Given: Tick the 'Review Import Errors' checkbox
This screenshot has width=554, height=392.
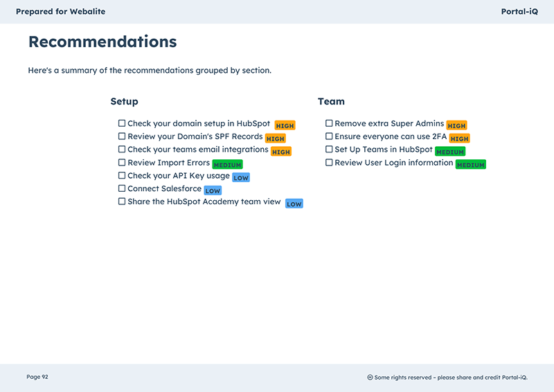Looking at the screenshot, I should 122,162.
